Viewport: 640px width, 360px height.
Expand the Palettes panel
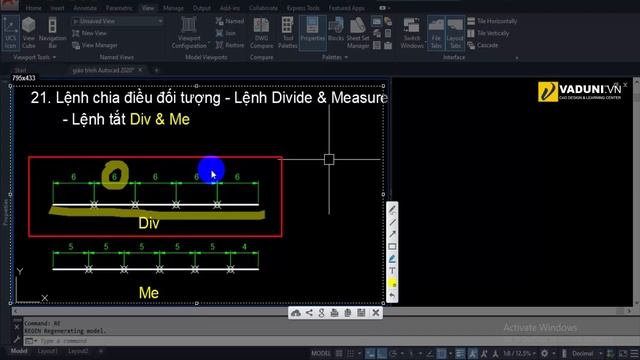[335, 58]
